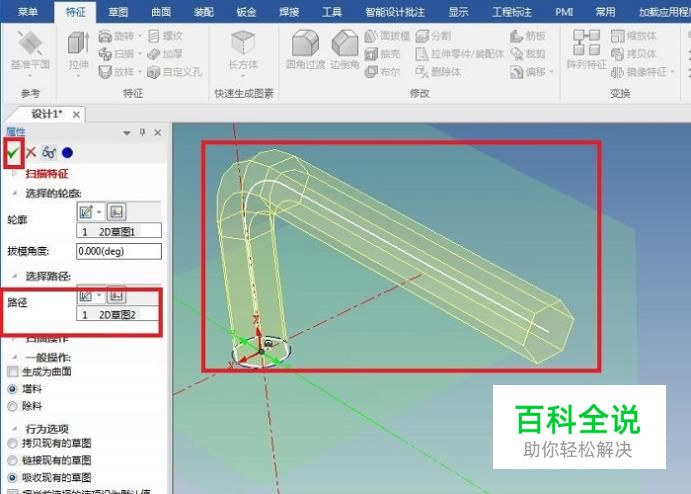This screenshot has height=494, width=691.
Task: Select the 螺纹 thread tool
Action: click(165, 36)
